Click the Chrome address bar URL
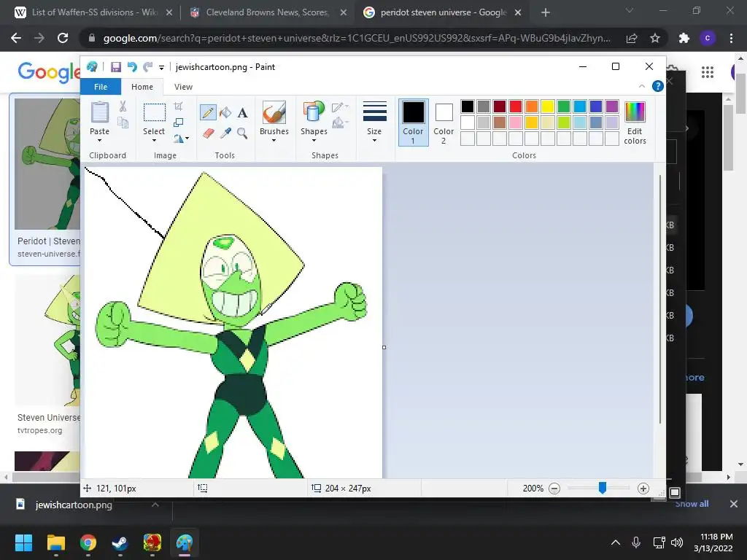Viewport: 747px width, 560px height. (357, 38)
